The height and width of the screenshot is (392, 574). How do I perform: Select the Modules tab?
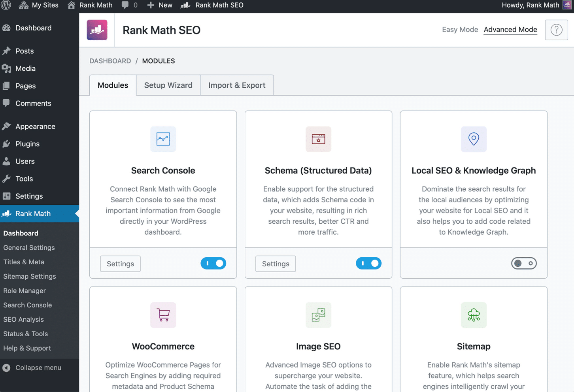click(113, 85)
